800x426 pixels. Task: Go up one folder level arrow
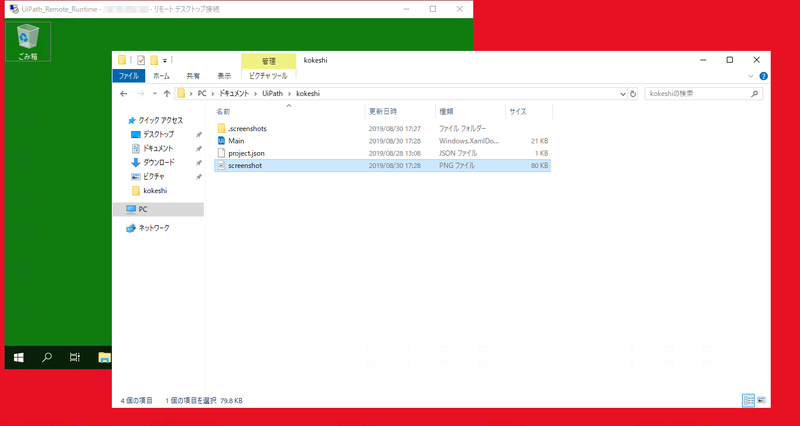[x=167, y=94]
